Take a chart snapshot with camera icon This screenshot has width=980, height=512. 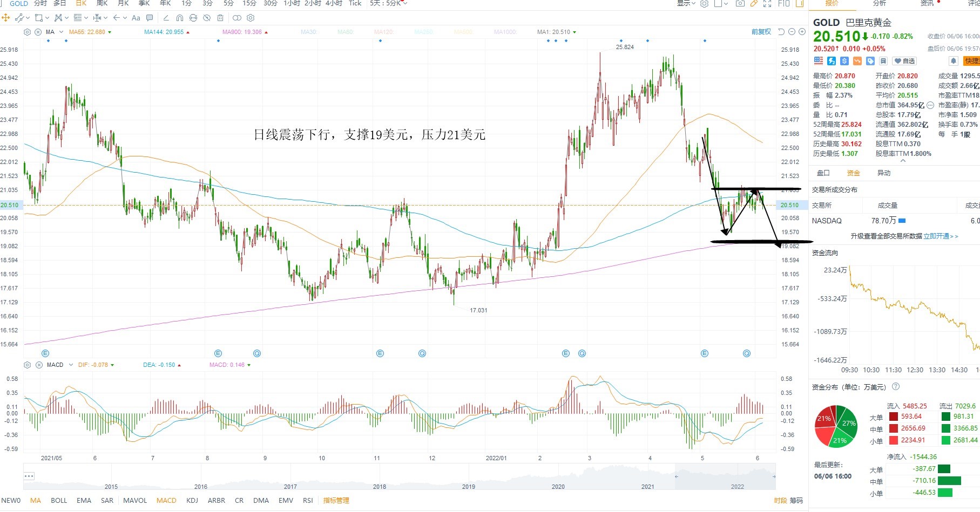tap(740, 3)
